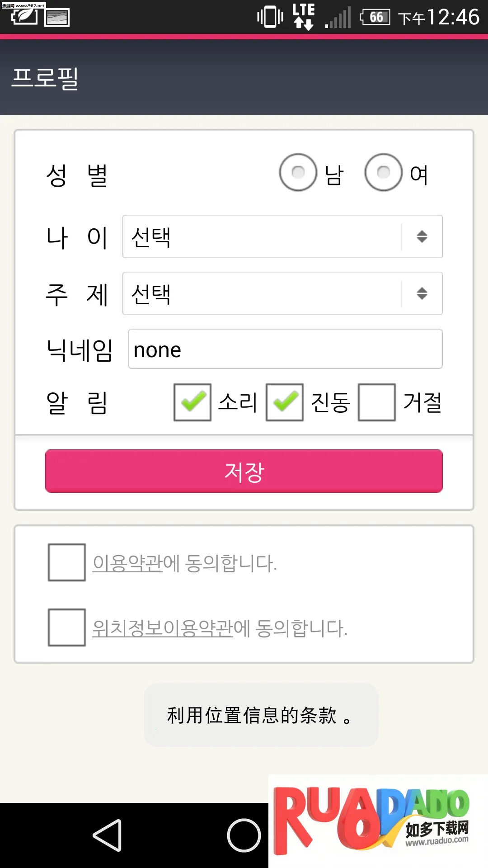Enable the 거절 (reject) checkbox
This screenshot has width=488, height=868.
[377, 402]
